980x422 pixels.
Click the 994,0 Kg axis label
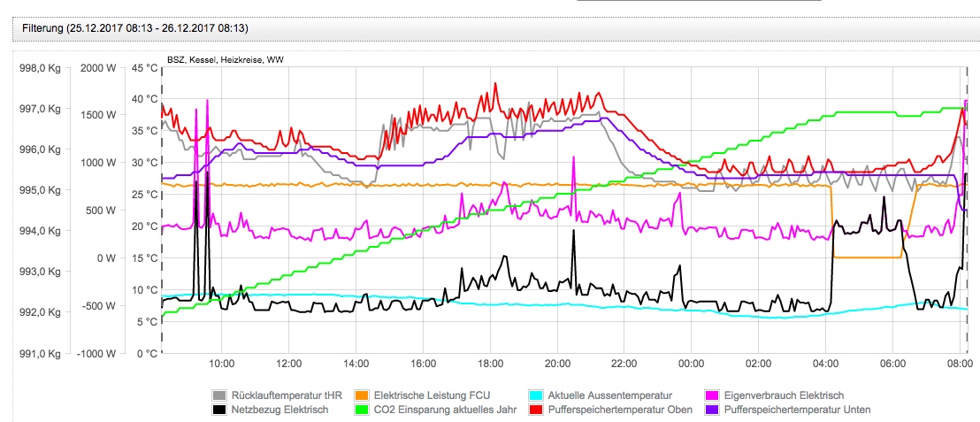[x=41, y=231]
